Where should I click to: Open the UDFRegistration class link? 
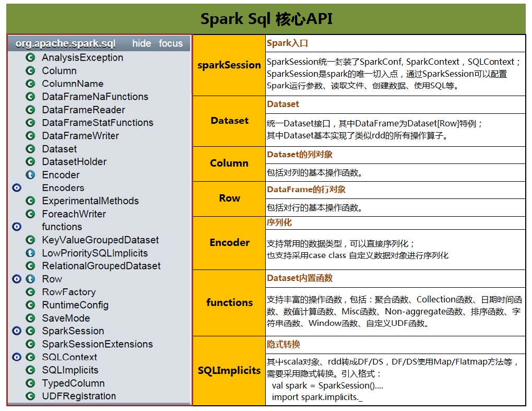(79, 396)
